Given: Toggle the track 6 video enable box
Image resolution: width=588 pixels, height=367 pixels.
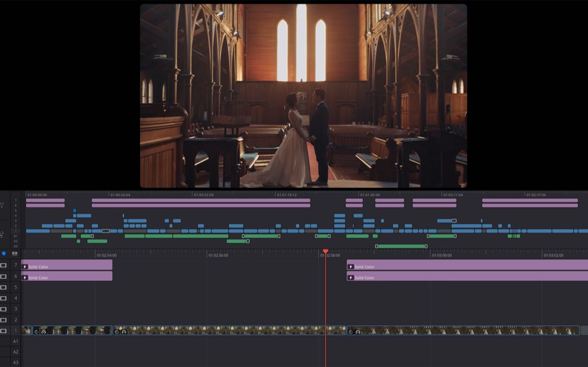Looking at the screenshot, I should coord(4,276).
